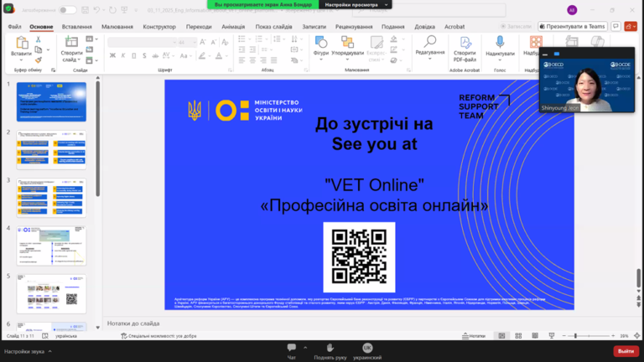Click the red Share button
This screenshot has width=644, height=362.
pos(631,26)
